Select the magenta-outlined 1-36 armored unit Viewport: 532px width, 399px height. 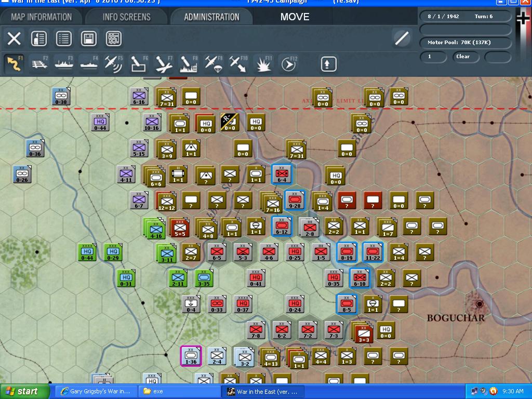191,356
